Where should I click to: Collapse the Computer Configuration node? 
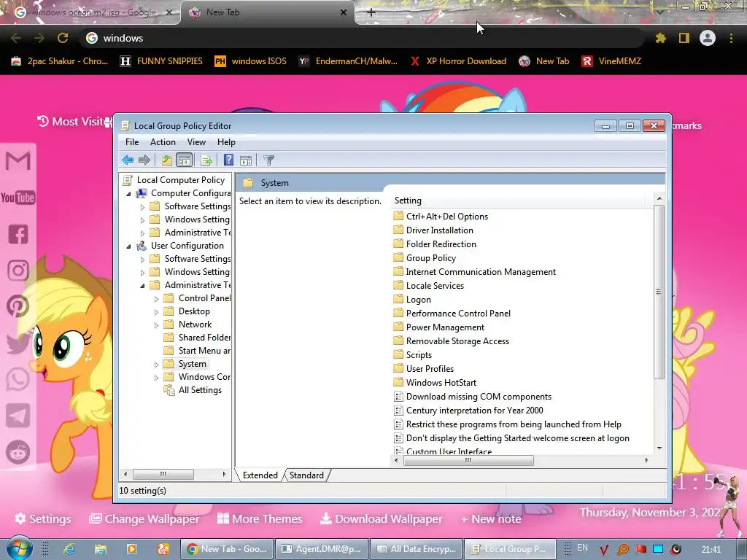(x=128, y=194)
